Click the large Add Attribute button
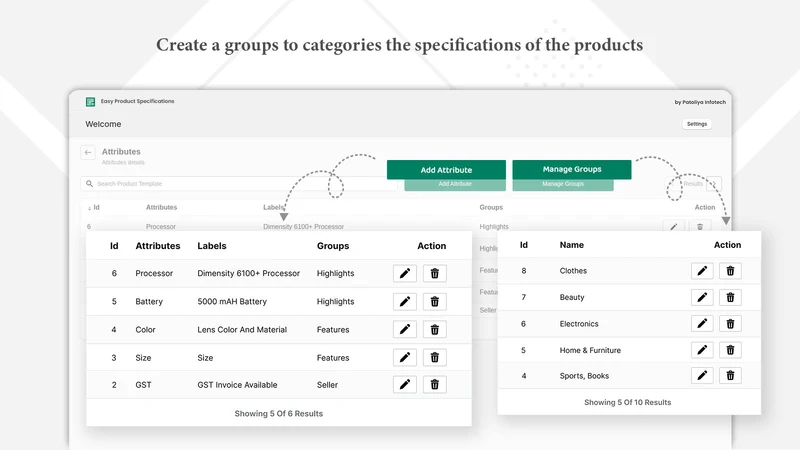Viewport: 800px width, 450px height. [446, 170]
